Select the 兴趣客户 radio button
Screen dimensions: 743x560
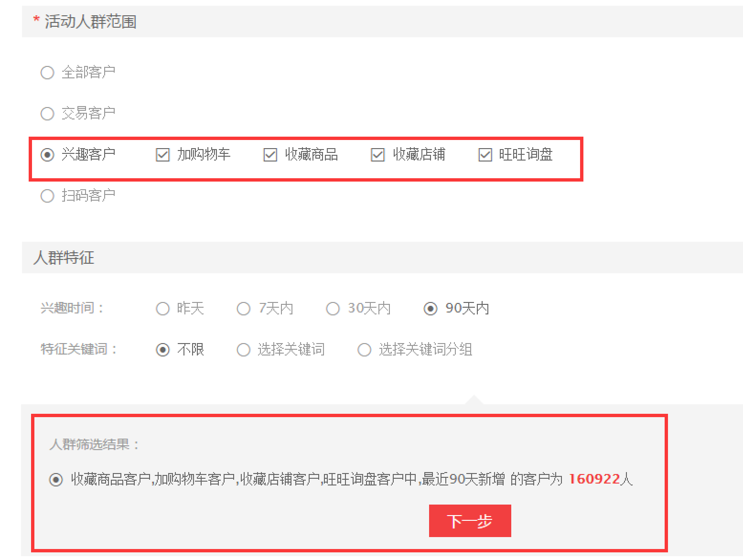[x=47, y=155]
